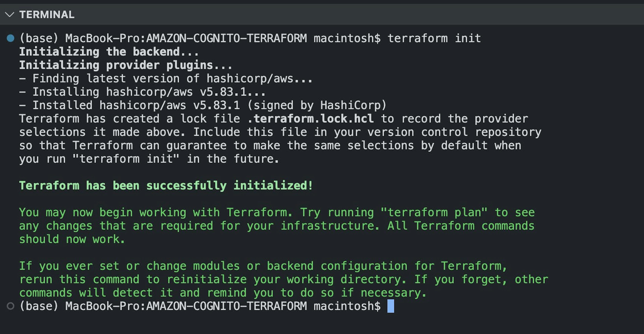Screen dimensions: 644x334
Task: Open the bold .terraform.lock.hcl filename
Action: coord(310,119)
